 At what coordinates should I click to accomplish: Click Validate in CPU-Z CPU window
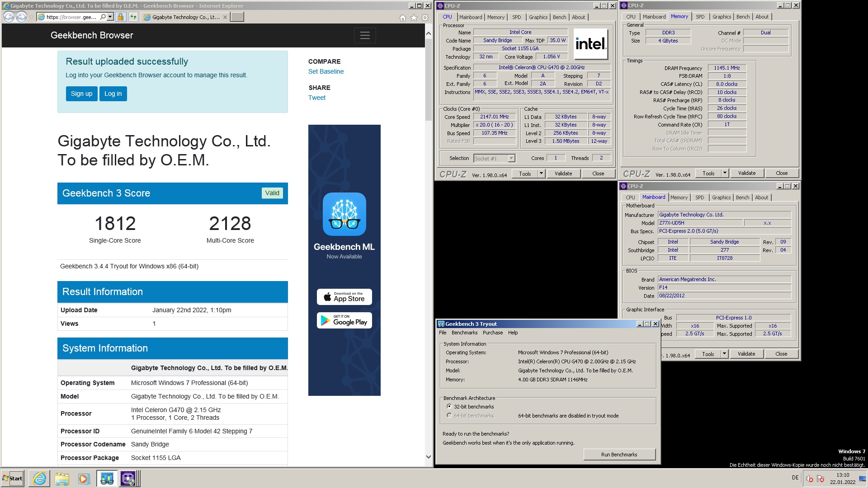(x=563, y=174)
